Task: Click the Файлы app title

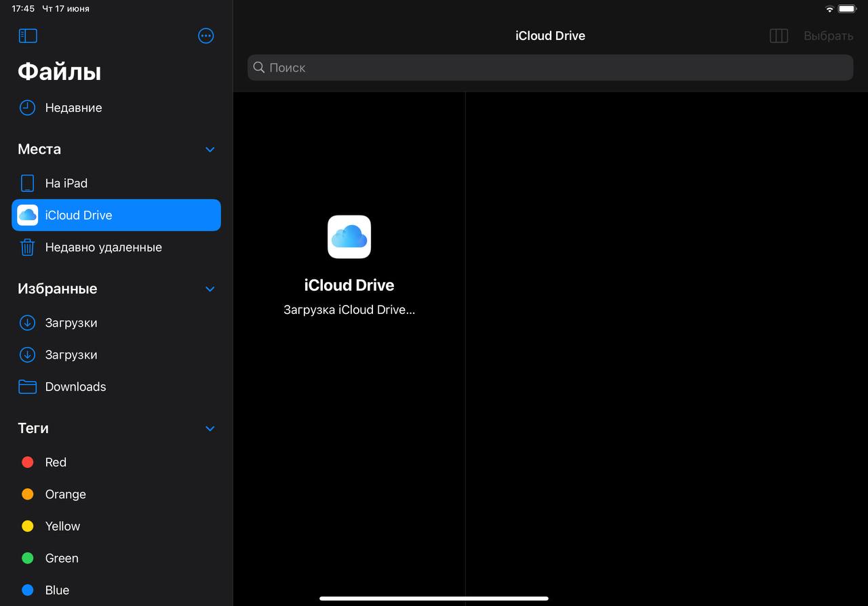Action: pyautogui.click(x=60, y=71)
